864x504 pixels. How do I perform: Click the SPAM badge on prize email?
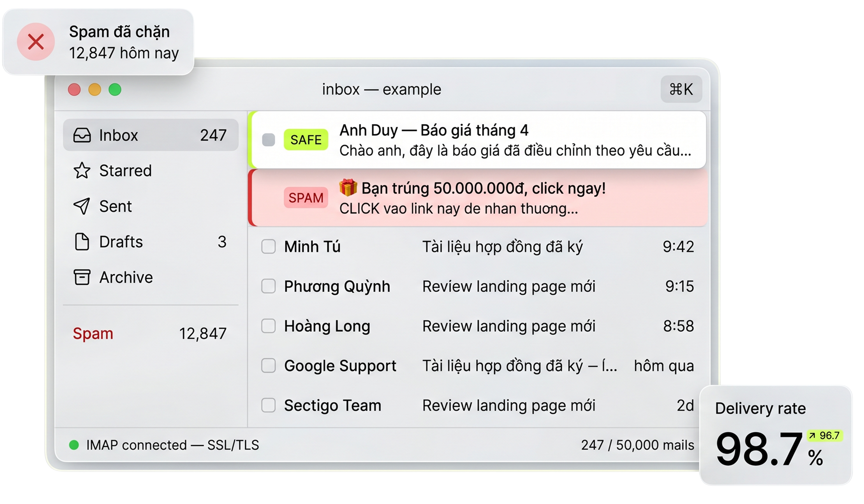click(306, 198)
